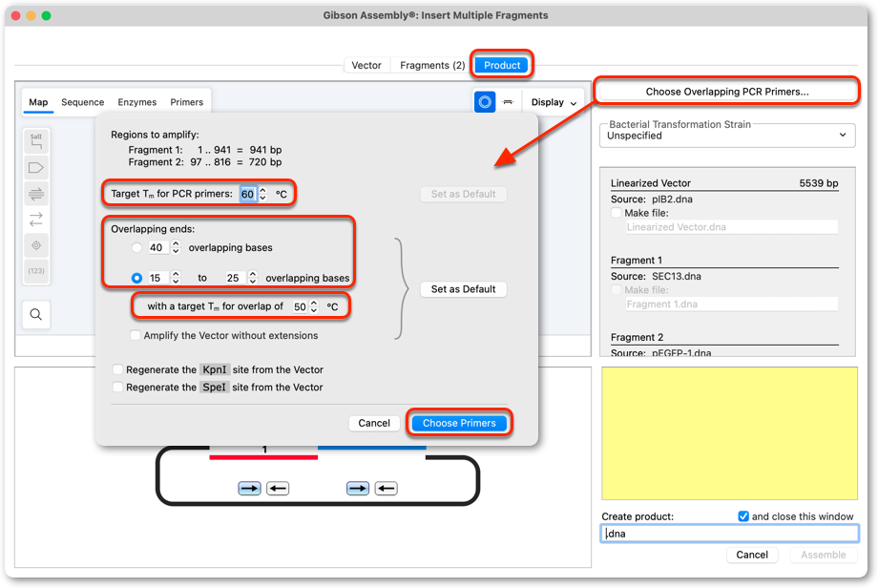Click the yellow notes area
This screenshot has height=588, width=878.
[x=729, y=432]
